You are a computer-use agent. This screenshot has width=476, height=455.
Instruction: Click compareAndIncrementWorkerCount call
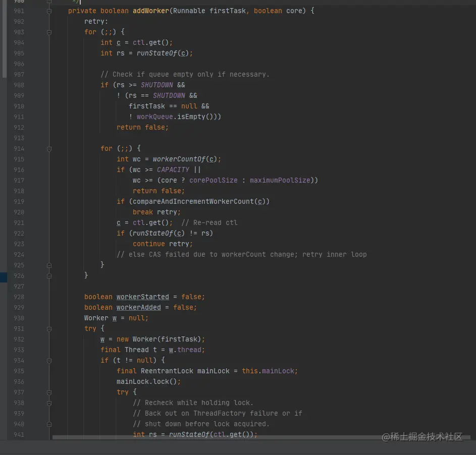(x=201, y=202)
